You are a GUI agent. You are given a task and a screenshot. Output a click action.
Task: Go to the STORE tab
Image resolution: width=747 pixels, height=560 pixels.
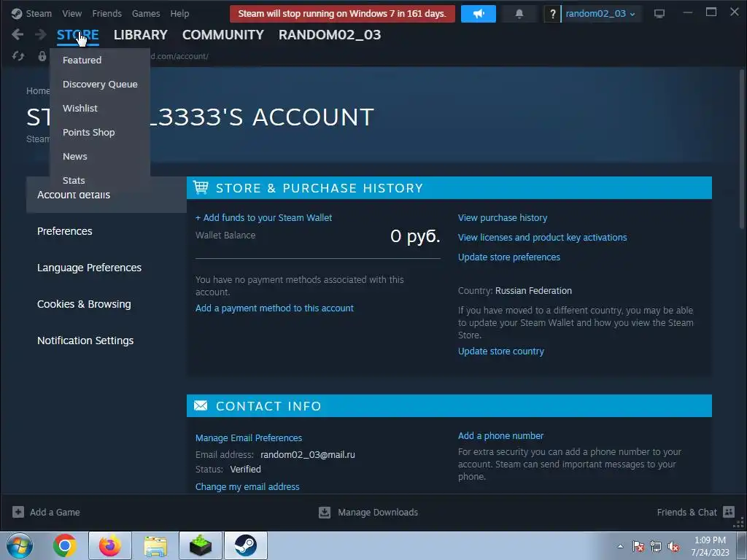pos(77,35)
